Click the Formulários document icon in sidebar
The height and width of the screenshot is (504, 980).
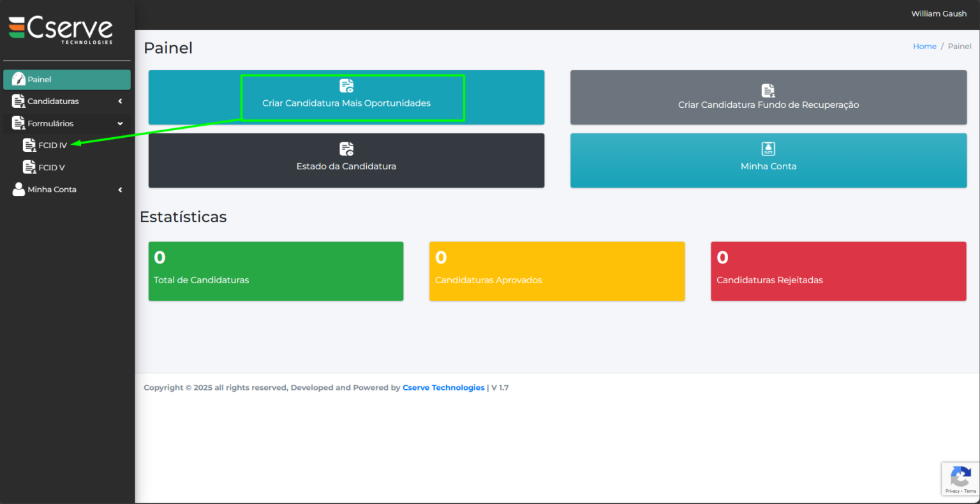(19, 123)
